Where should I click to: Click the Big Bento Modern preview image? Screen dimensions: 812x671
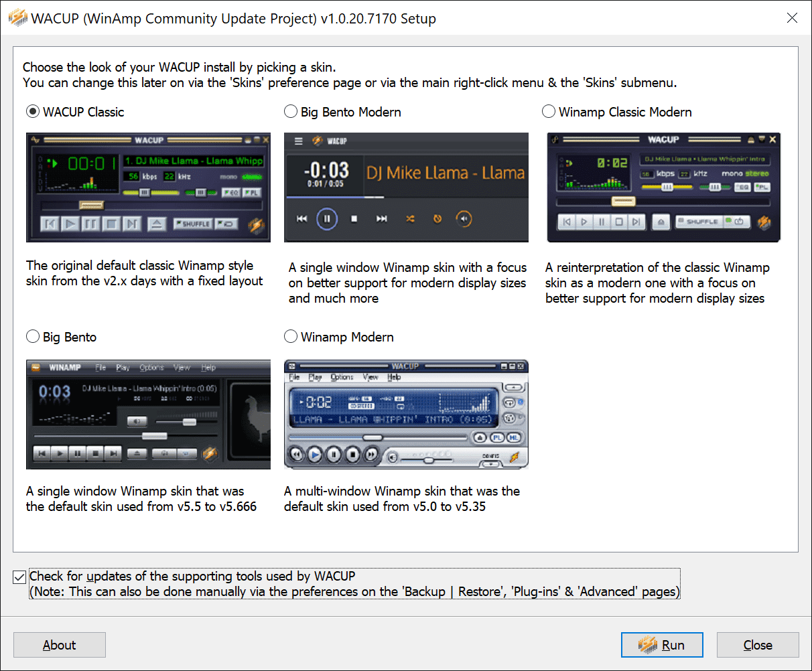(x=407, y=188)
